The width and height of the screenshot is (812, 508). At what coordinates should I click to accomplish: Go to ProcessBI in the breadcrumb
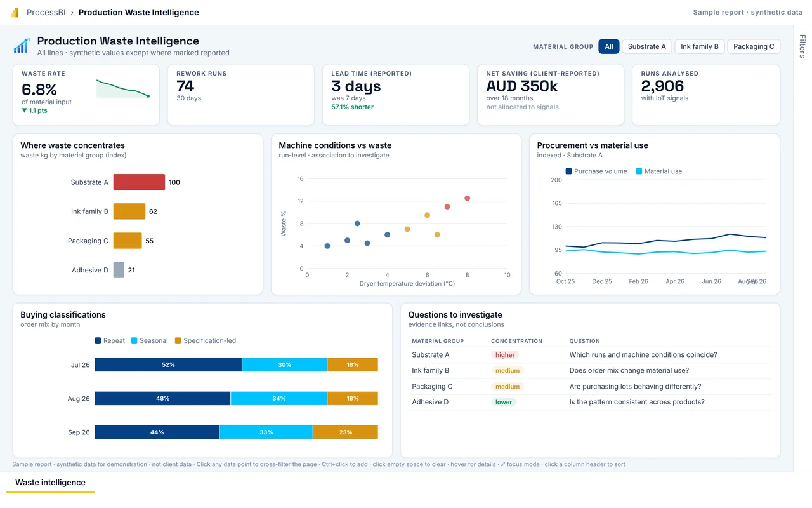pyautogui.click(x=46, y=13)
